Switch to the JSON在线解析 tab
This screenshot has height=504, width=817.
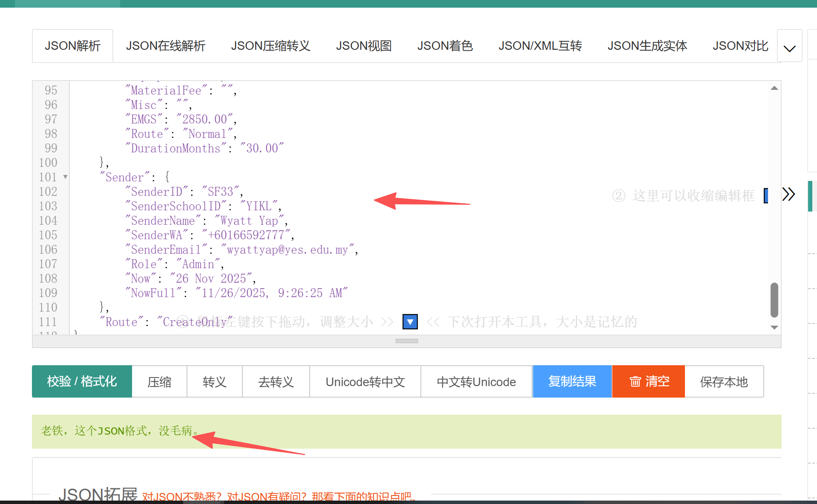point(165,46)
